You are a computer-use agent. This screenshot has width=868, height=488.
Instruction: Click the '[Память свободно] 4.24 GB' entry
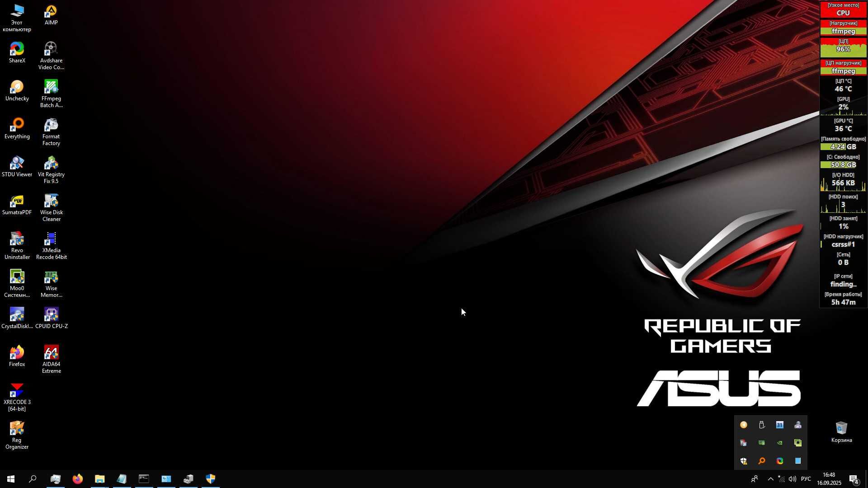[x=843, y=143]
